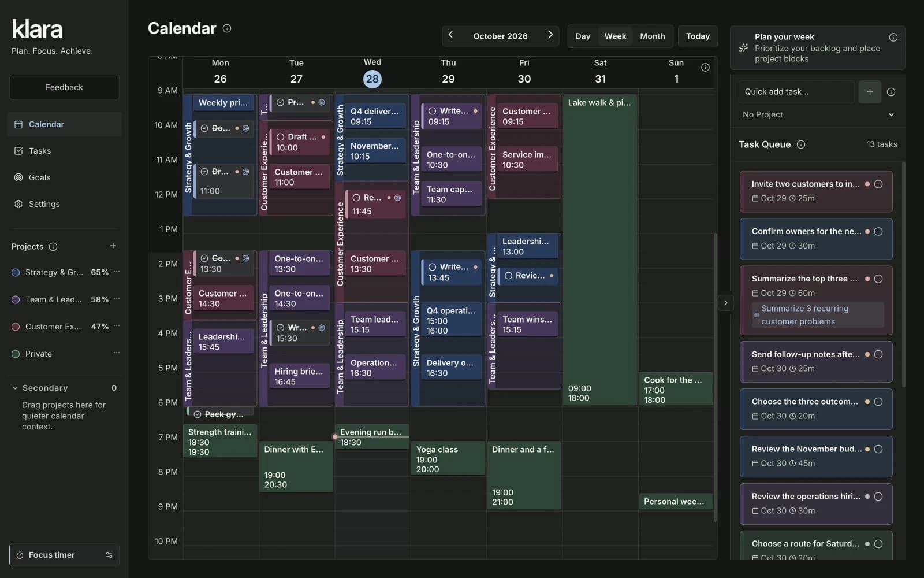Open Focus timer settings sliders icon
The image size is (924, 578).
(x=109, y=555)
